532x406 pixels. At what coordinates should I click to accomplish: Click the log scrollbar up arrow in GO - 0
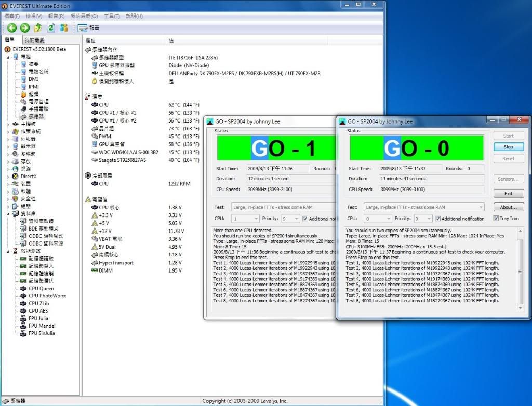click(520, 231)
